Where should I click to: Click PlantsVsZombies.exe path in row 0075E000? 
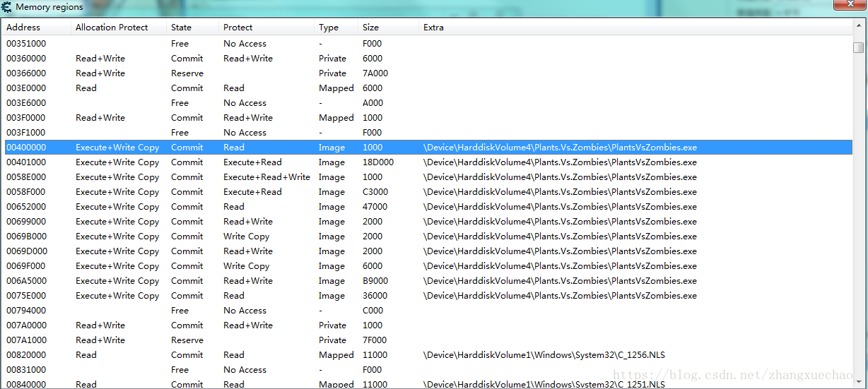(x=560, y=296)
